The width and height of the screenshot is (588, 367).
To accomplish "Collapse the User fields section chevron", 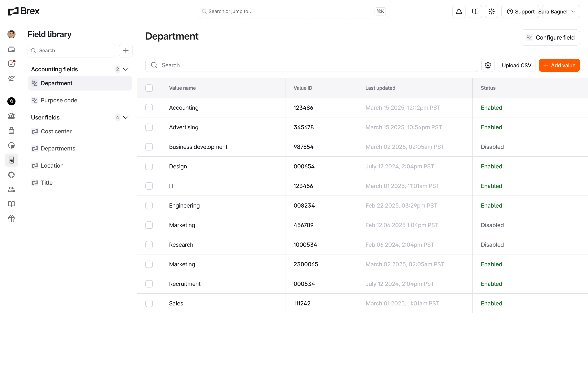I will coord(126,117).
